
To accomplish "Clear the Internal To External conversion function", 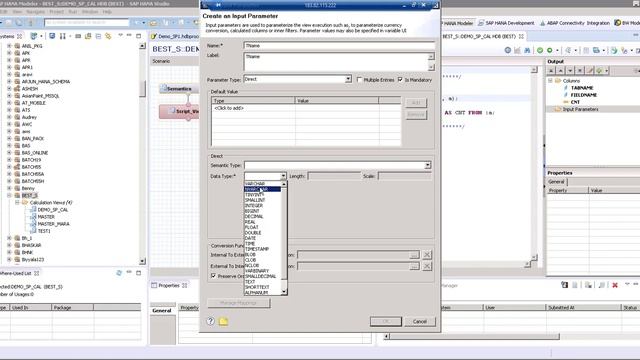I will [427, 255].
